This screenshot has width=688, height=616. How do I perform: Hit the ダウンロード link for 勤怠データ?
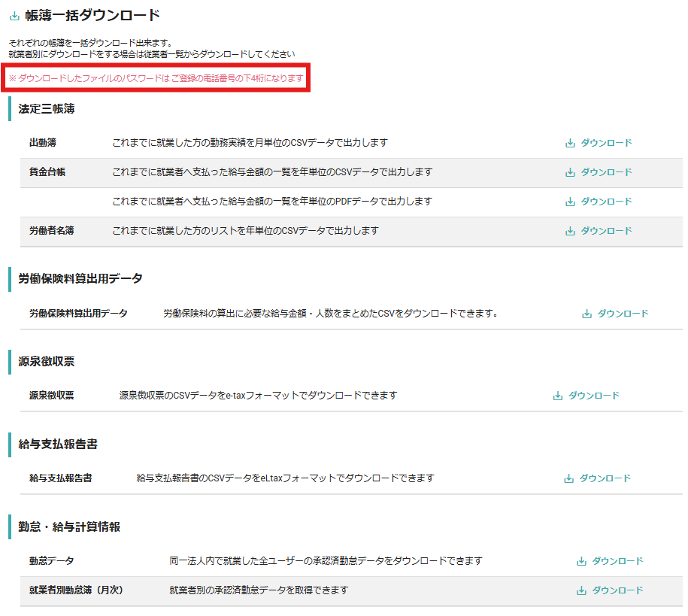point(617,561)
